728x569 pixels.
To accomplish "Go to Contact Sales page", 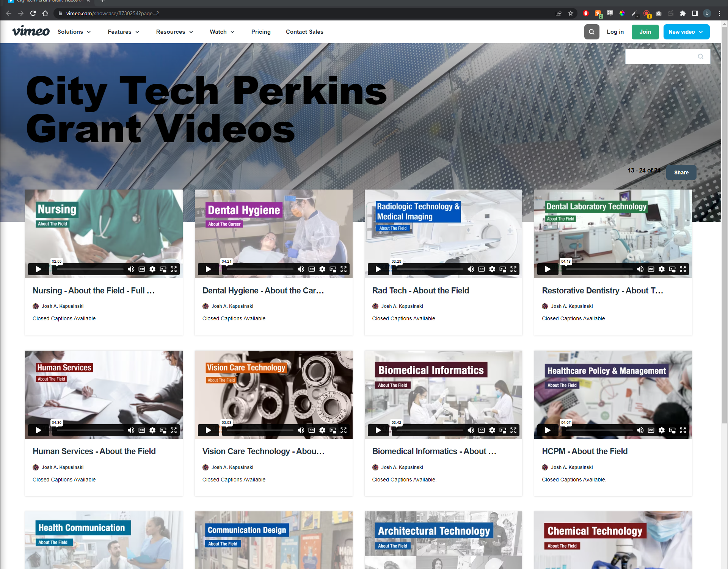I will (304, 32).
